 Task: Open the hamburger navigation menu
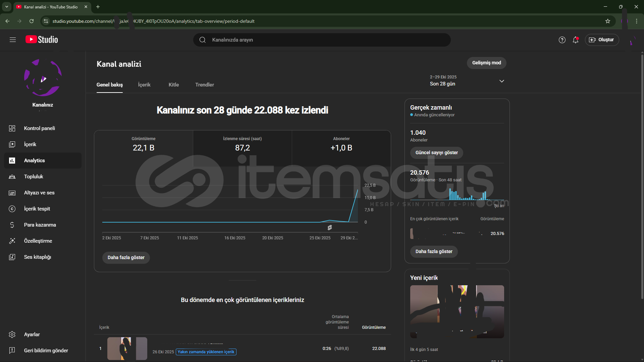click(13, 40)
